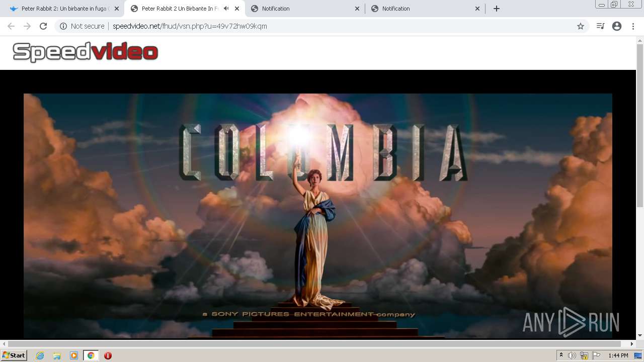Screen dimensions: 644x362
Task: Select the active Peter Rabbit 2 Un Birbante tab
Action: coord(185,9)
